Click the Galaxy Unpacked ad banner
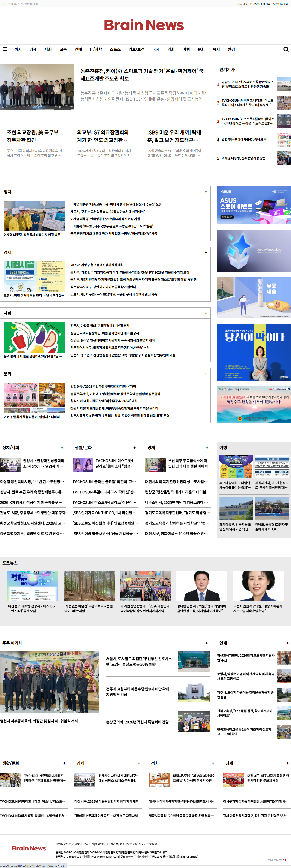This screenshot has height=868, width=291. coord(254,251)
